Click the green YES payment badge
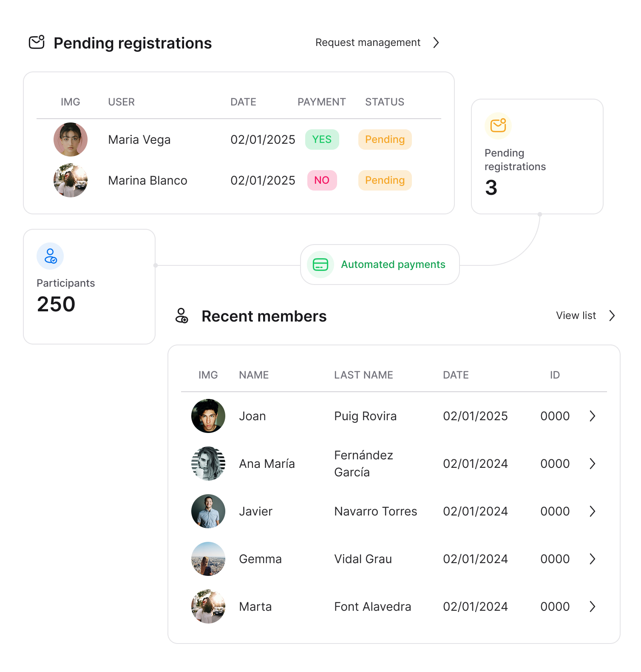The image size is (641, 672). coord(322,140)
